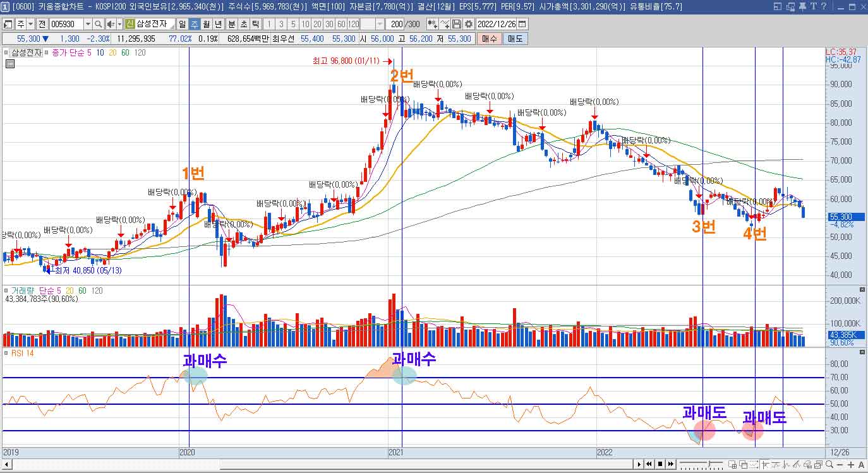
Task: Zoom out with the minus icon at bottom
Action: 839,465
